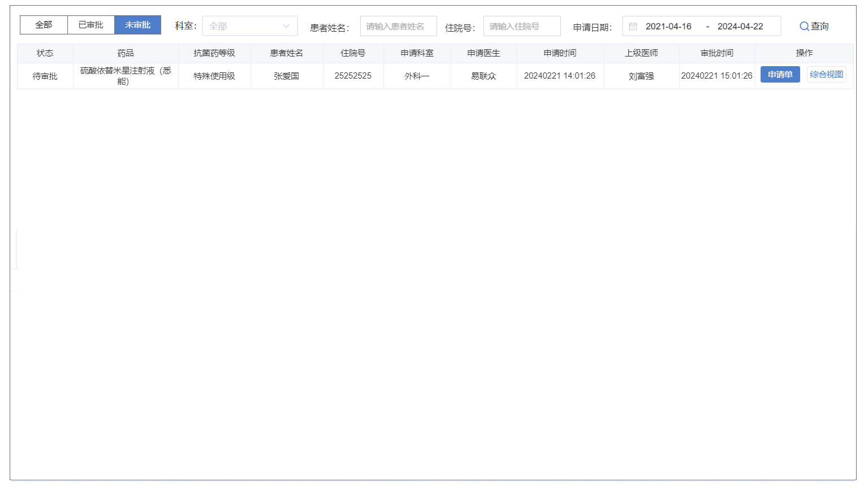Select the 特殊使用级 cell
Viewport: 868px width, 488px height.
(214, 76)
